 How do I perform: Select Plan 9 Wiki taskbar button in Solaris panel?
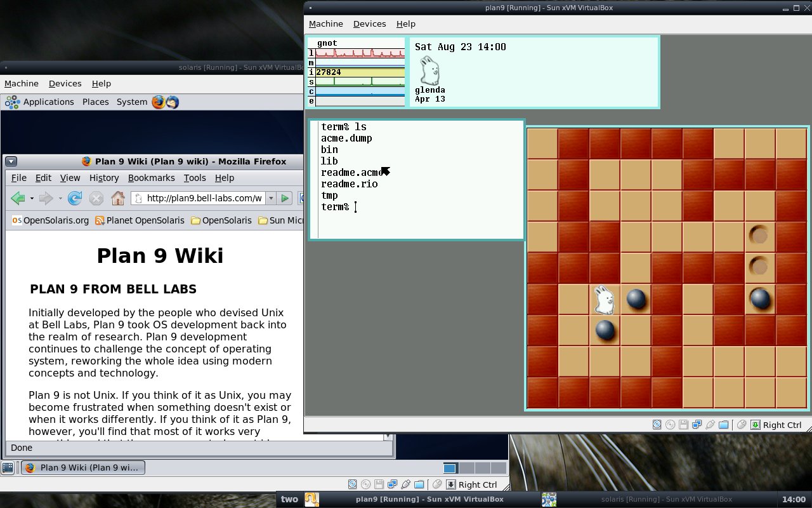(x=83, y=468)
